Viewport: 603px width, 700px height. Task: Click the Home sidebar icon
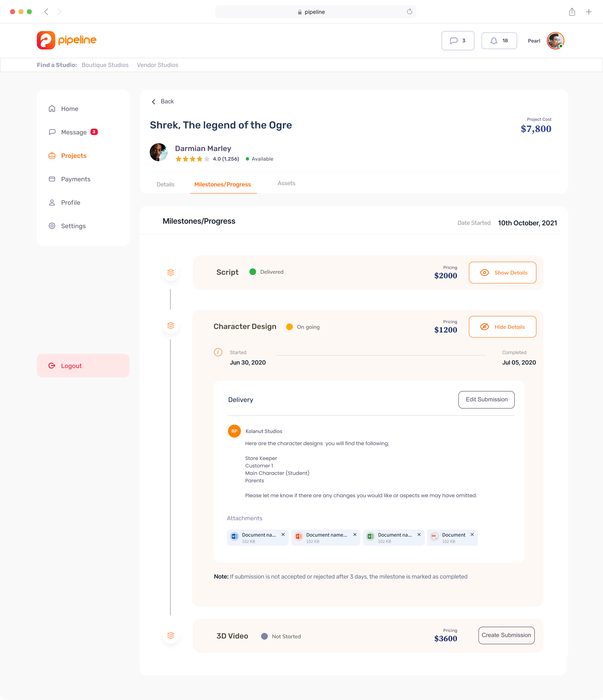pos(52,108)
